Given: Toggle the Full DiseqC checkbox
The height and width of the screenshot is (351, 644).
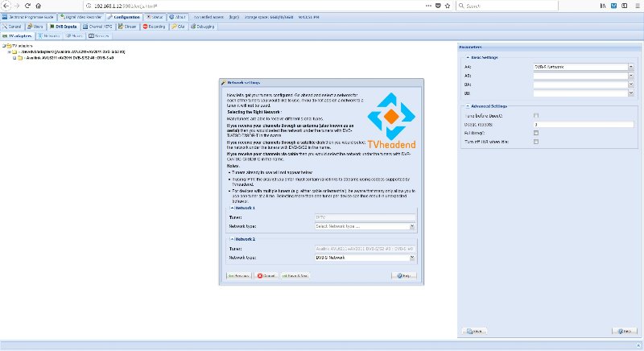Looking at the screenshot, I should [536, 133].
